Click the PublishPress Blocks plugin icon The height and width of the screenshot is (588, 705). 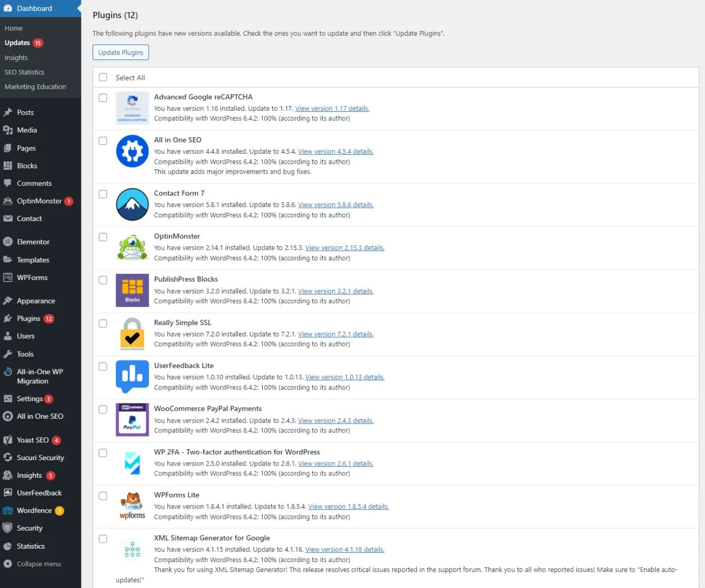coord(132,290)
